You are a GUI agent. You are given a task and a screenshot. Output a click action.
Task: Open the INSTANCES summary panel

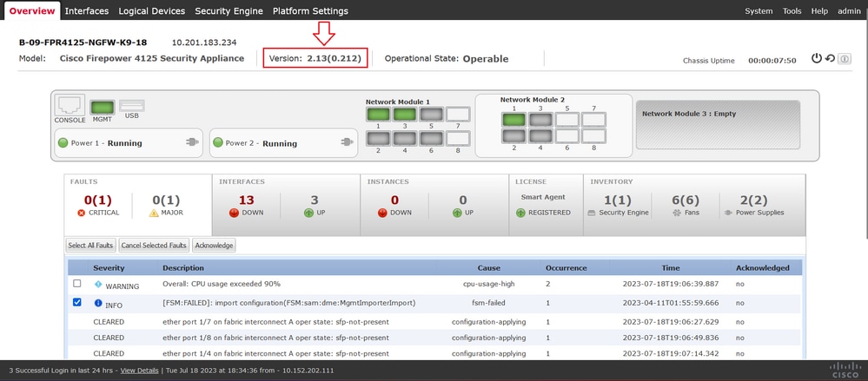pos(434,205)
